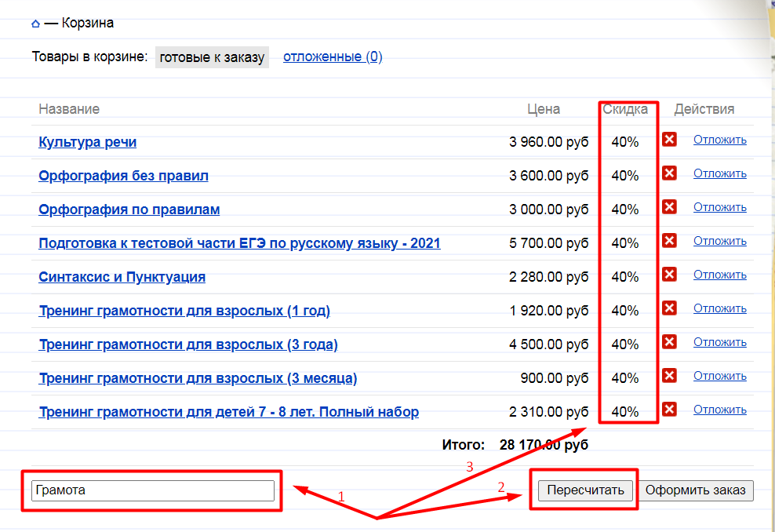
Task: Remove 'Культура речи' using red X icon
Action: point(669,140)
